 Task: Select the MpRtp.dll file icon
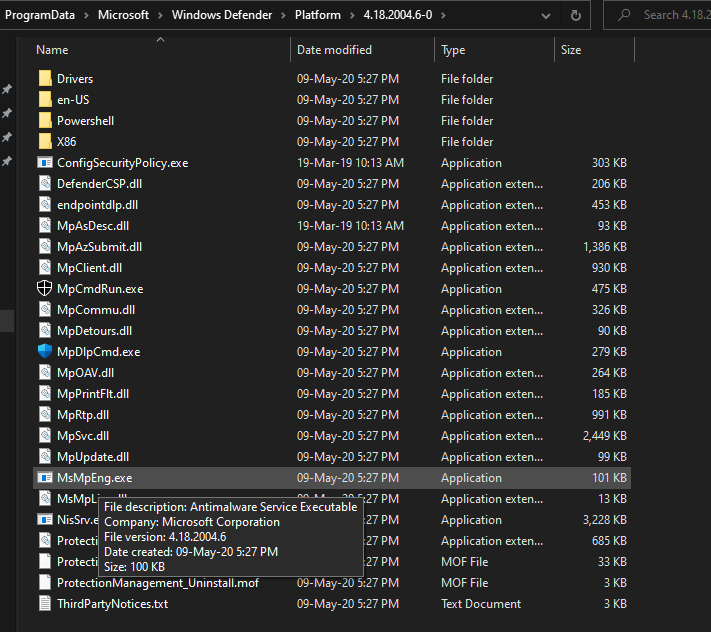[x=45, y=414]
